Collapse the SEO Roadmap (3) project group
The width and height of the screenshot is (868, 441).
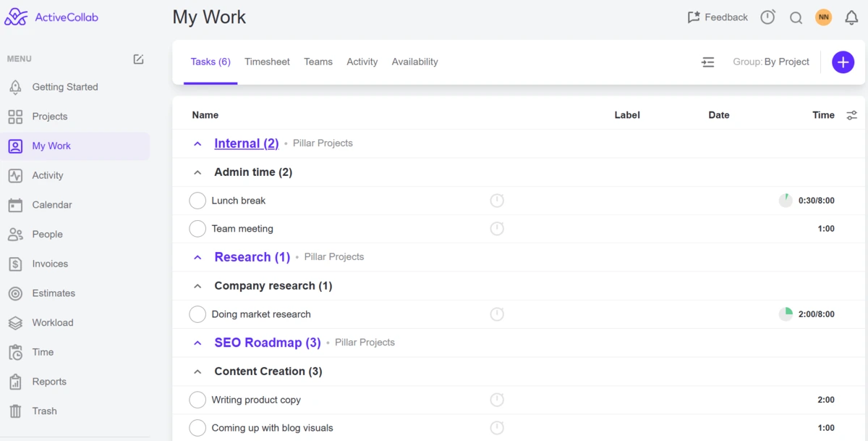pos(197,343)
